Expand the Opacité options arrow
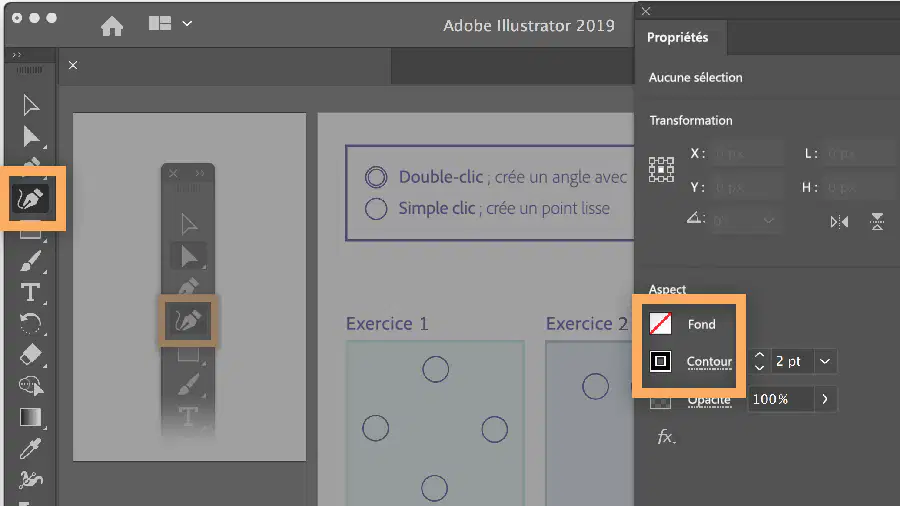This screenshot has height=506, width=900. [825, 399]
